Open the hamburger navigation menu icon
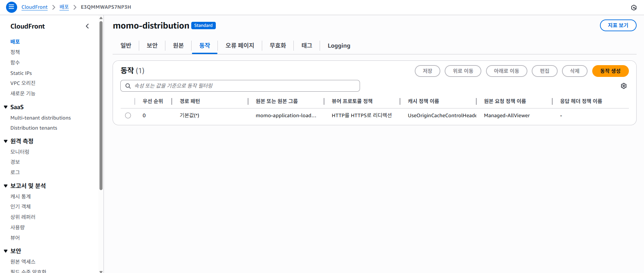The height and width of the screenshot is (273, 644). click(11, 7)
